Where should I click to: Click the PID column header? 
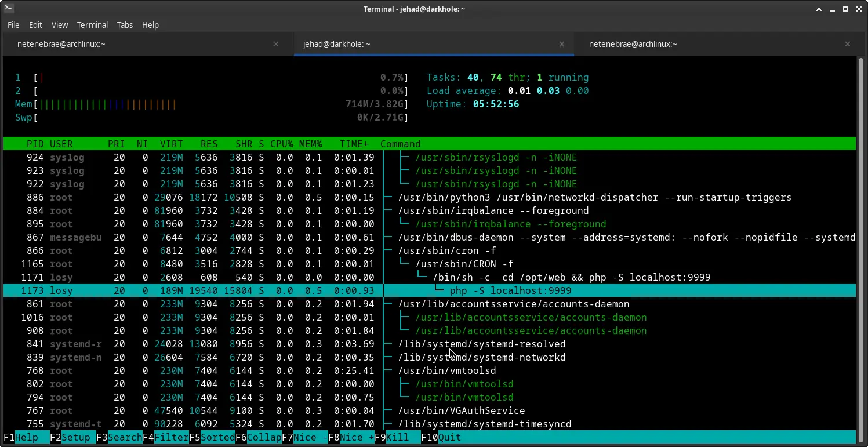coord(35,144)
